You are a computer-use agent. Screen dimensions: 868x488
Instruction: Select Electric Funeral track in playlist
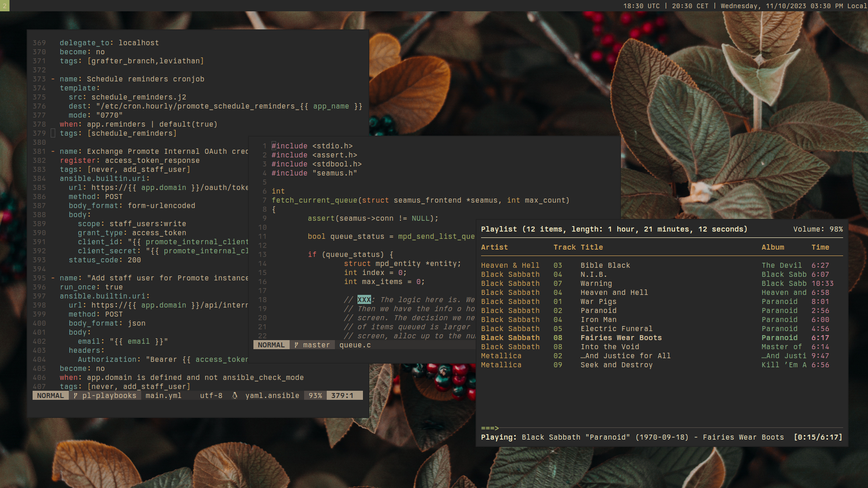662,329
